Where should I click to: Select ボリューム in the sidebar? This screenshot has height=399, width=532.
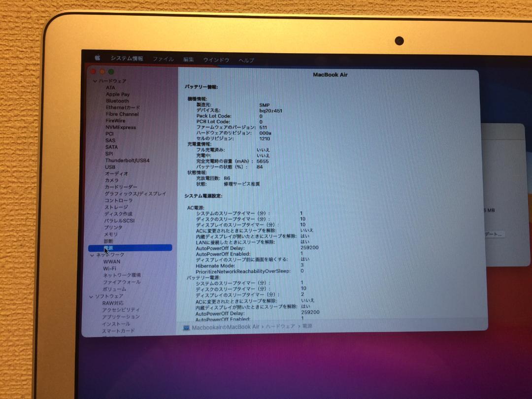pos(114,289)
